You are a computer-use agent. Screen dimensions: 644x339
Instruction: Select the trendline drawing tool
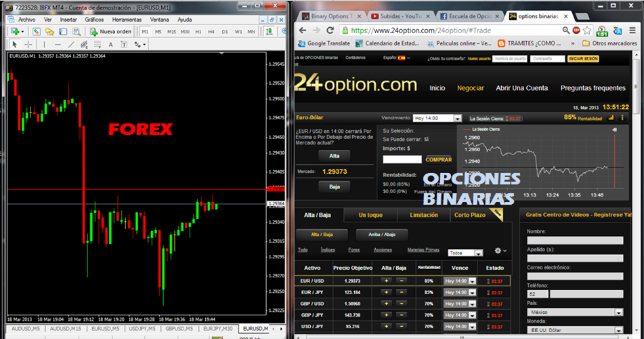tap(71, 44)
